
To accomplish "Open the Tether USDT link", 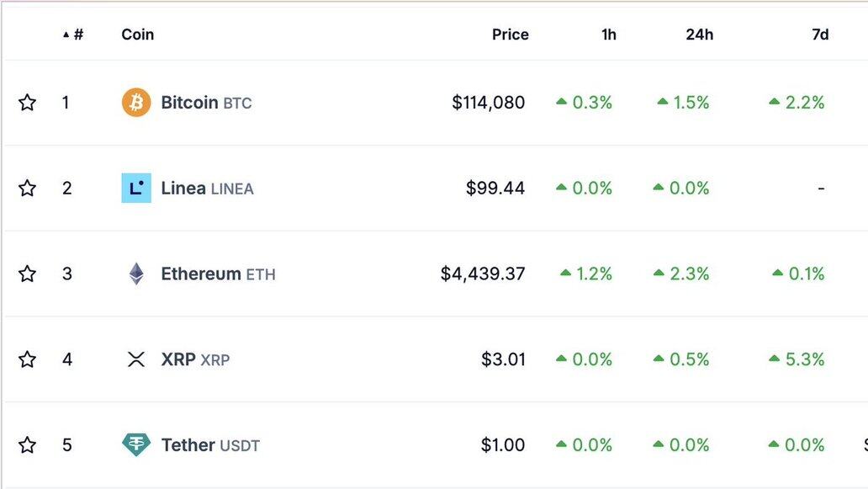I will tap(210, 444).
